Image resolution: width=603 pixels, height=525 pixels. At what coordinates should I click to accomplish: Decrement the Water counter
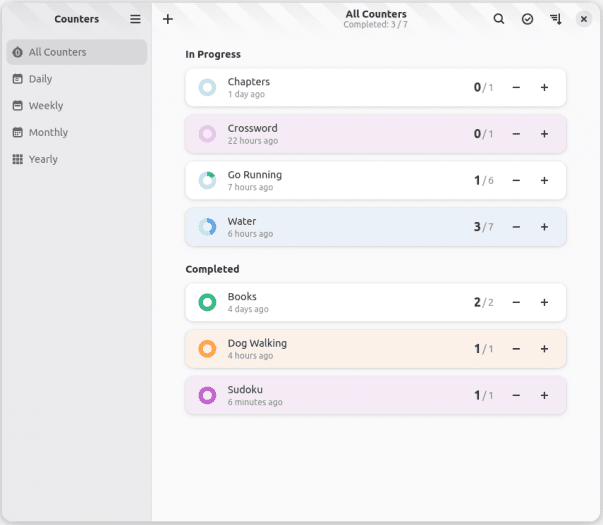[516, 227]
